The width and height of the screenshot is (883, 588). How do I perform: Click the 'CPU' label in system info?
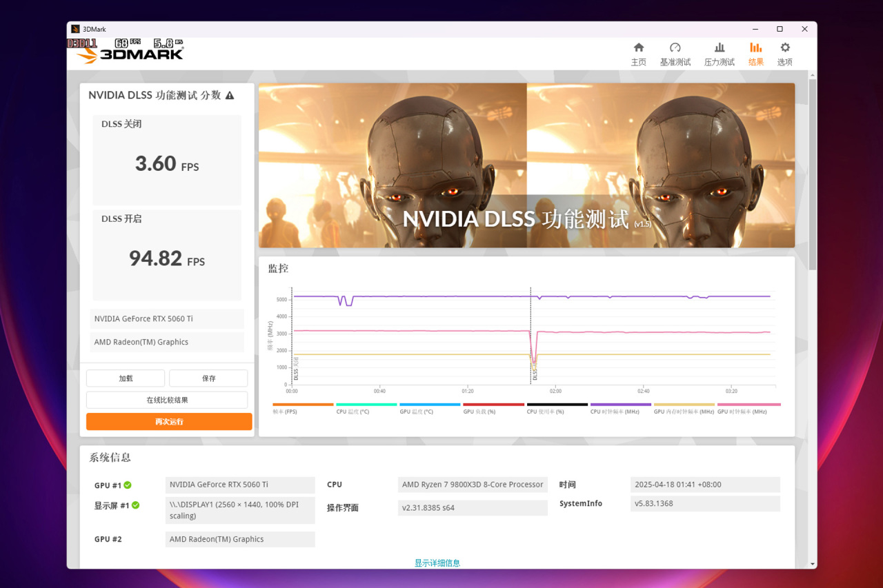tap(335, 485)
